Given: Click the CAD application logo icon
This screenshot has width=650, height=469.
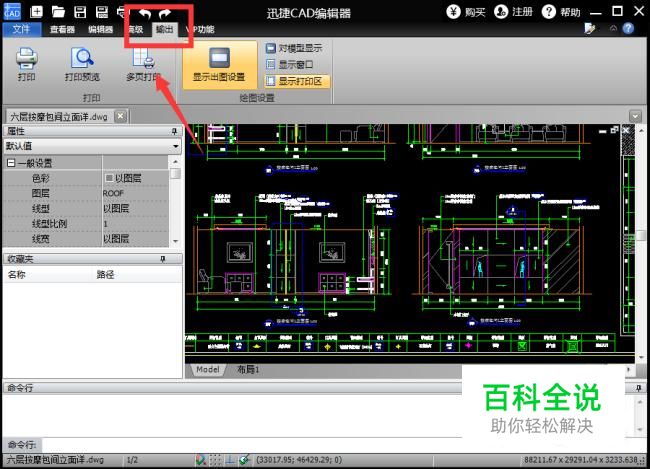Looking at the screenshot, I should tap(12, 12).
